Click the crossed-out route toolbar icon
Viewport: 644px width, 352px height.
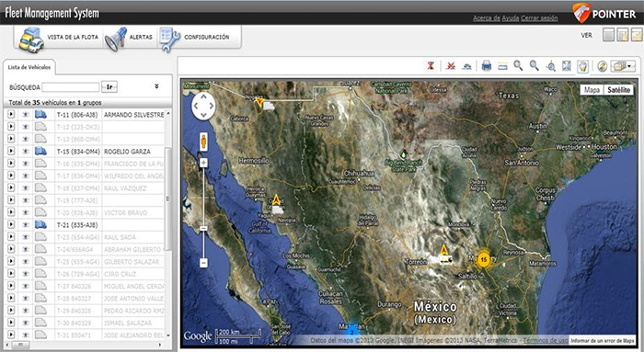point(451,65)
